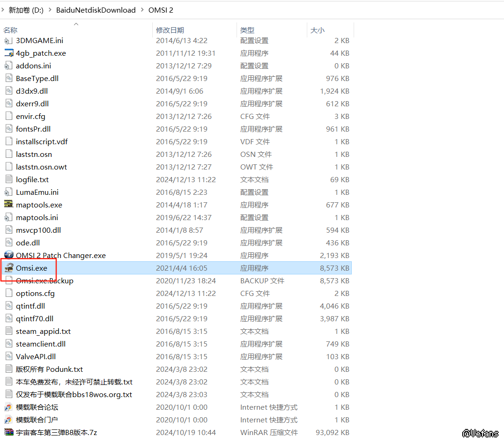Select the logfile.txt text document icon
This screenshot has height=443, width=504.
click(8, 179)
